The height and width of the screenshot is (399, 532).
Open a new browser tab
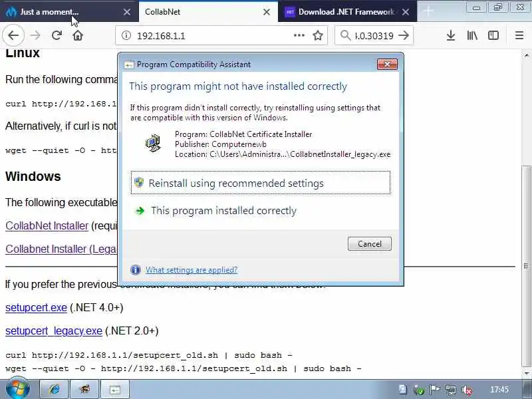[x=428, y=11]
